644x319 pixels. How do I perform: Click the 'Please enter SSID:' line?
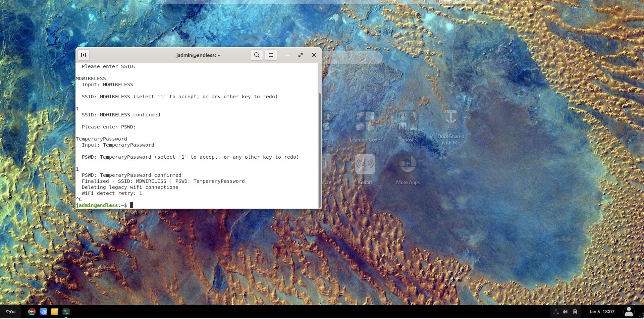pos(109,66)
